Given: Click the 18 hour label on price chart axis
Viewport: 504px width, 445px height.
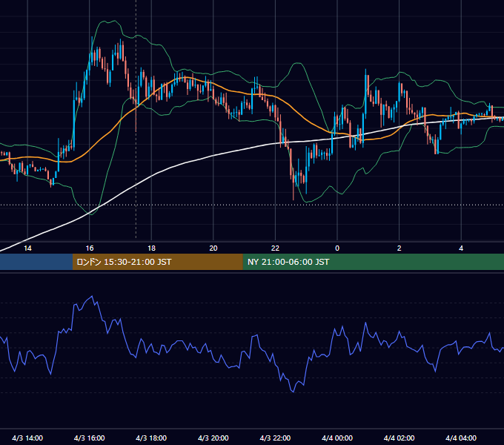Looking at the screenshot, I should click(x=151, y=248).
